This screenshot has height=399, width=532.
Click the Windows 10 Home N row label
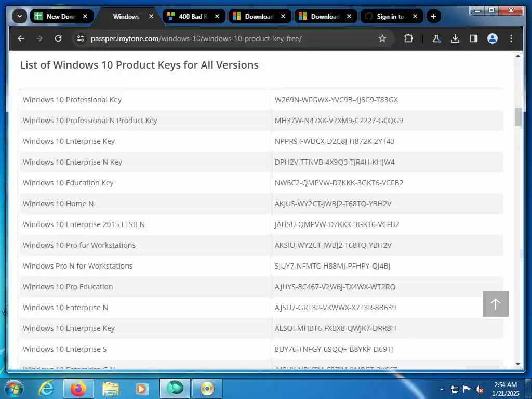click(x=58, y=204)
